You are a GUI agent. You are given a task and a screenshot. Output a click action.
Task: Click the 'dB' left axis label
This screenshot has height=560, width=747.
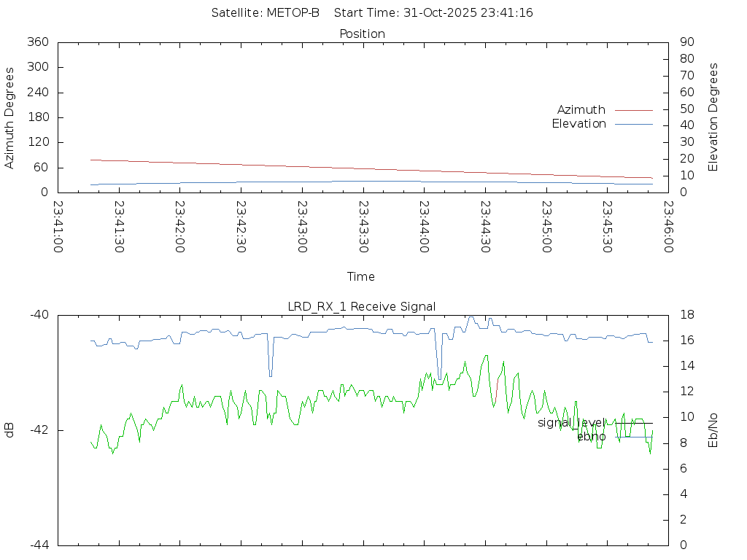[x=9, y=430]
